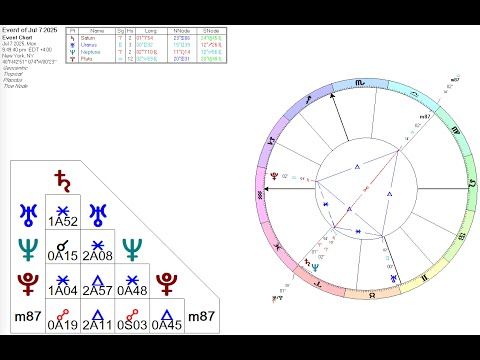Image resolution: width=480 pixels, height=360 pixels.
Task: Click the 'Geocentric' setting text
Action: [16, 68]
